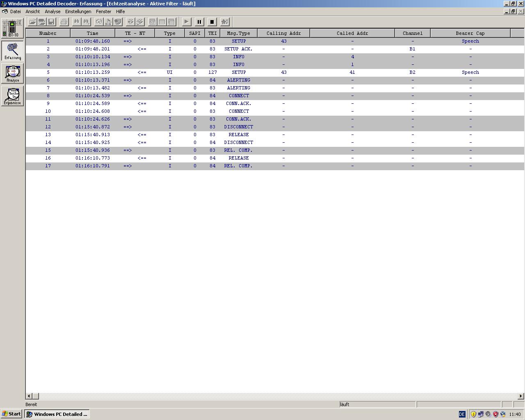Click the Windows Start button
Screen dimensions: 525x420
[11, 414]
